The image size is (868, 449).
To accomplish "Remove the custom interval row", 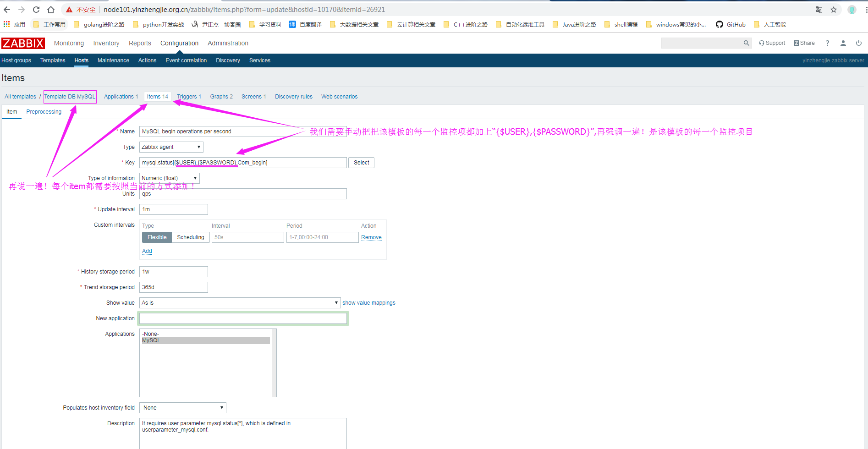I will point(371,237).
